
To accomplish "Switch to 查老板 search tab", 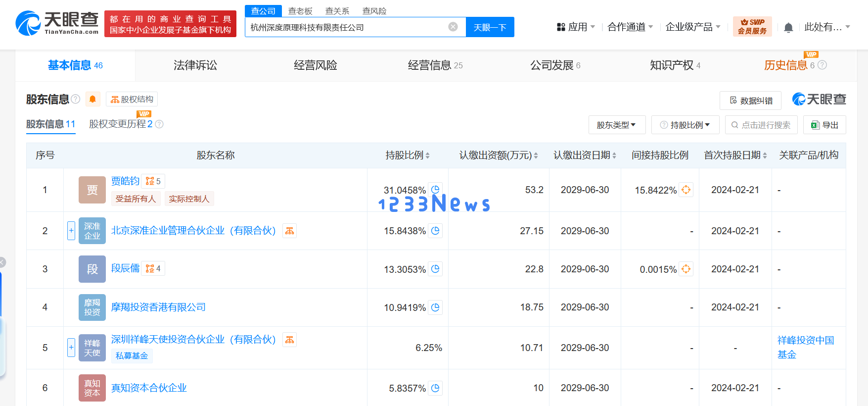I will point(300,11).
